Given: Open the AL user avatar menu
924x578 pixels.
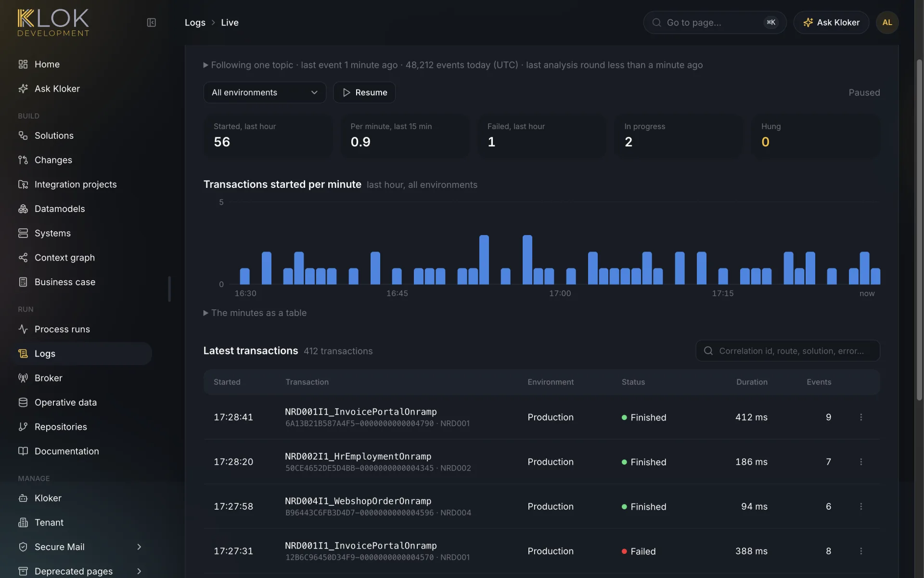Looking at the screenshot, I should (x=887, y=23).
